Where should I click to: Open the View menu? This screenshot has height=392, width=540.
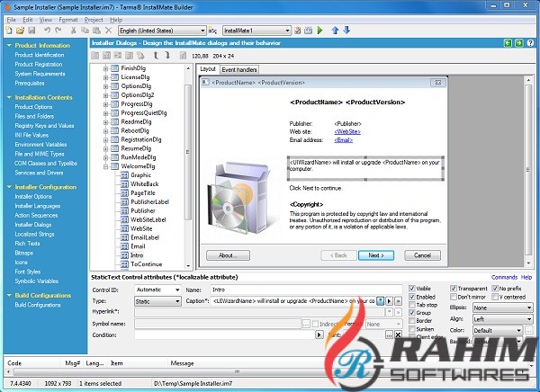click(x=46, y=20)
